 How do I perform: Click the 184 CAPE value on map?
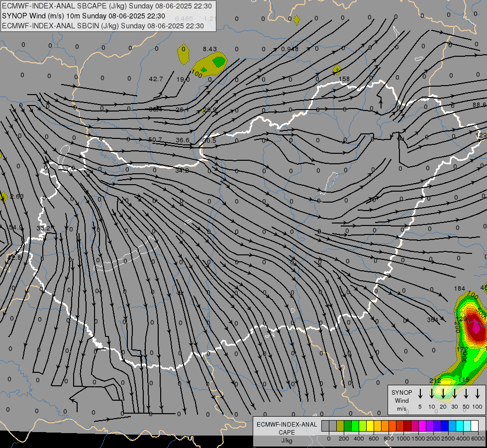(459, 289)
